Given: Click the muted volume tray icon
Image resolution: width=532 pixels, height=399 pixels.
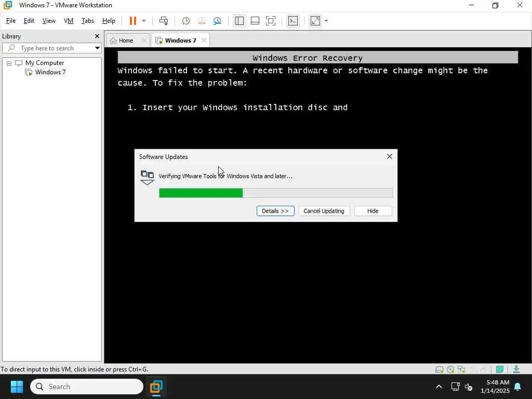Looking at the screenshot, I should (469, 387).
